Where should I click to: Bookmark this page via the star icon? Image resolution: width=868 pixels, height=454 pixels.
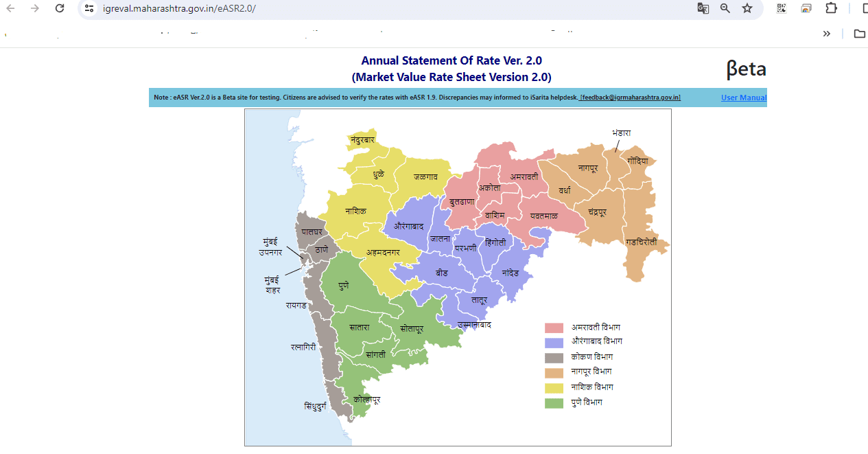tap(747, 8)
